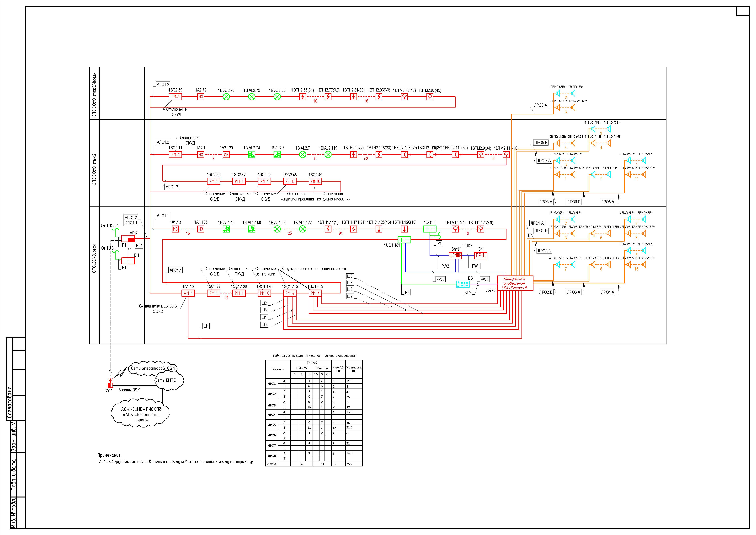
Task: Select the "P2" cable label
Action: coord(407,292)
